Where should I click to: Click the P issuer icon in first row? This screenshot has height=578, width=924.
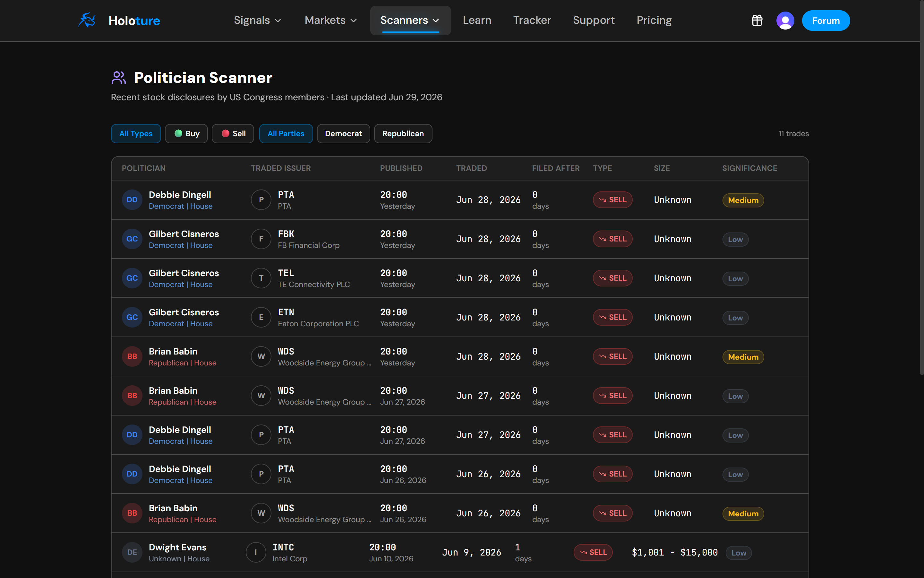click(x=261, y=199)
